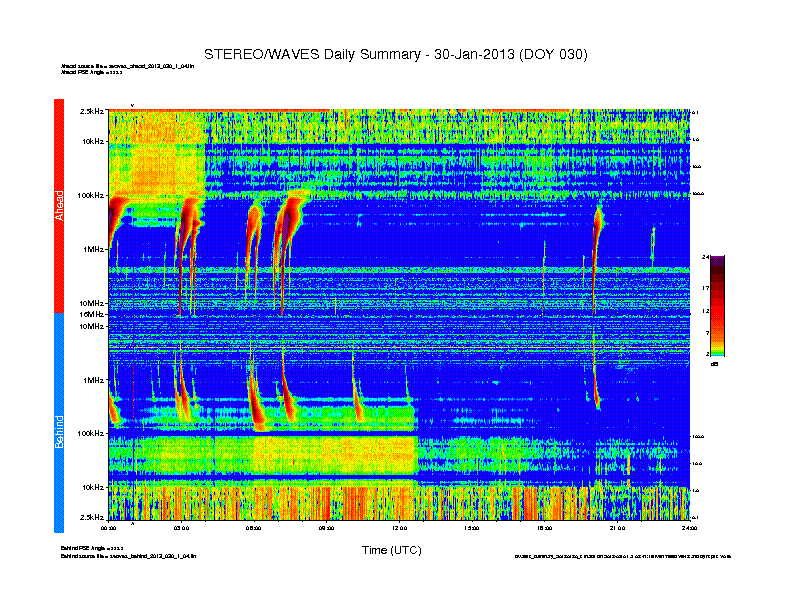Select the blue Behind spacecraft bar
792x612 pixels.
click(x=59, y=423)
